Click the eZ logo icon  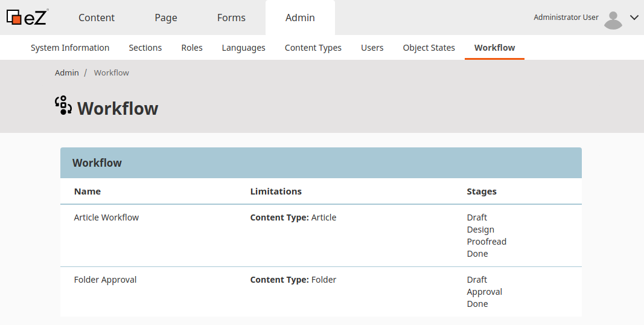27,18
